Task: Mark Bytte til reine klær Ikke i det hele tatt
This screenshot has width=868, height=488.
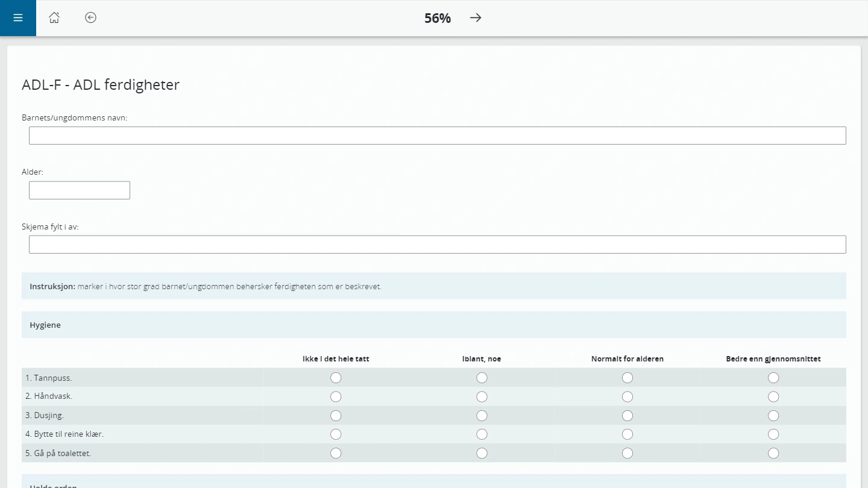Action: tap(336, 434)
